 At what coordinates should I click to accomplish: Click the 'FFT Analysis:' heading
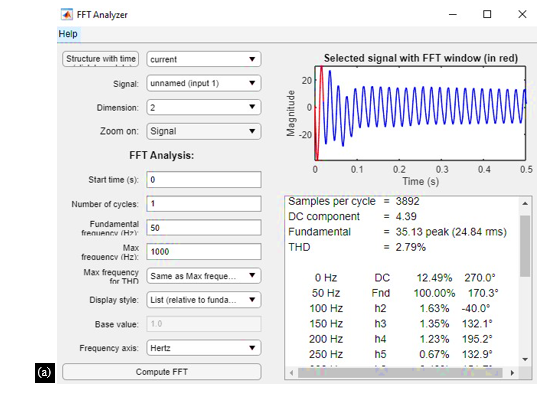[161, 156]
